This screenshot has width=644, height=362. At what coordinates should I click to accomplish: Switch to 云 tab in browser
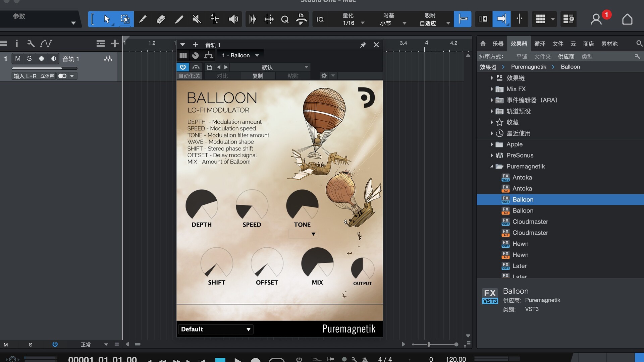(x=573, y=44)
